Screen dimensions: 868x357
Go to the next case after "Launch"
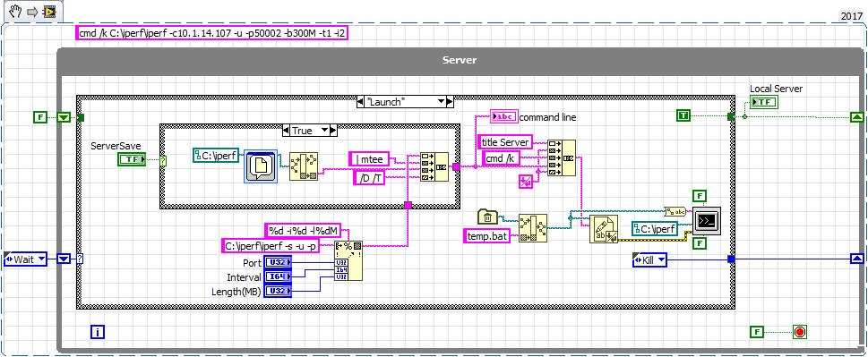[x=450, y=102]
